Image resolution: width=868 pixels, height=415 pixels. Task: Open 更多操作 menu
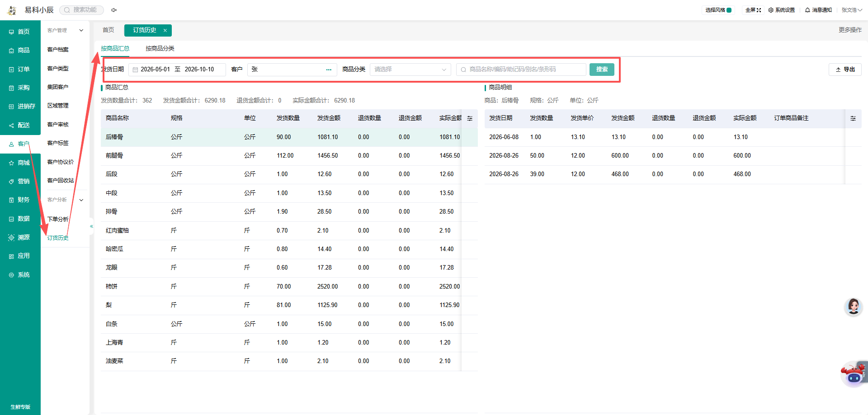(x=850, y=30)
